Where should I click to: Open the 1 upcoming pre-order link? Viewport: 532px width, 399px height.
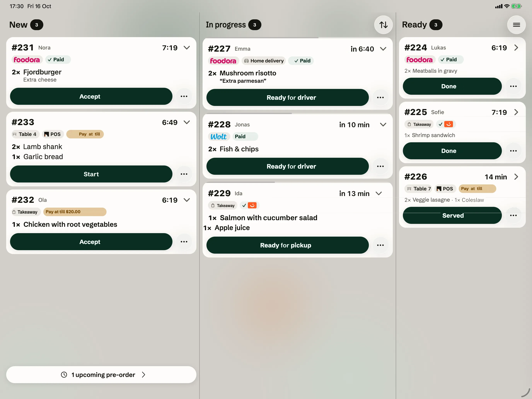[x=101, y=374]
